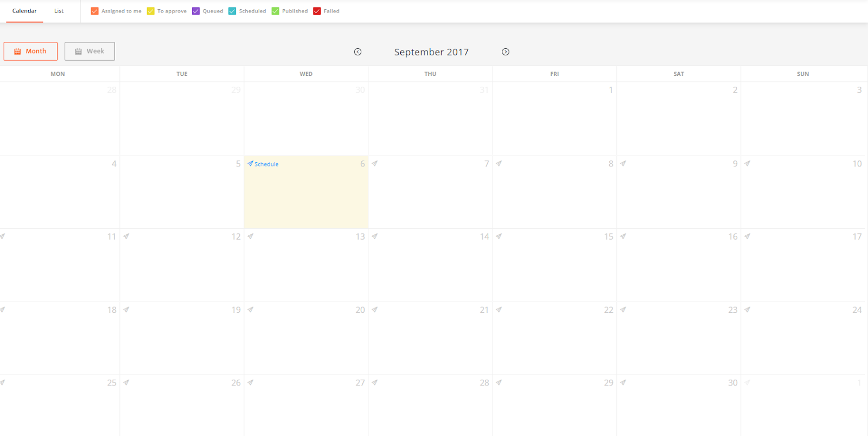
Task: Click the WED column header
Action: click(306, 74)
